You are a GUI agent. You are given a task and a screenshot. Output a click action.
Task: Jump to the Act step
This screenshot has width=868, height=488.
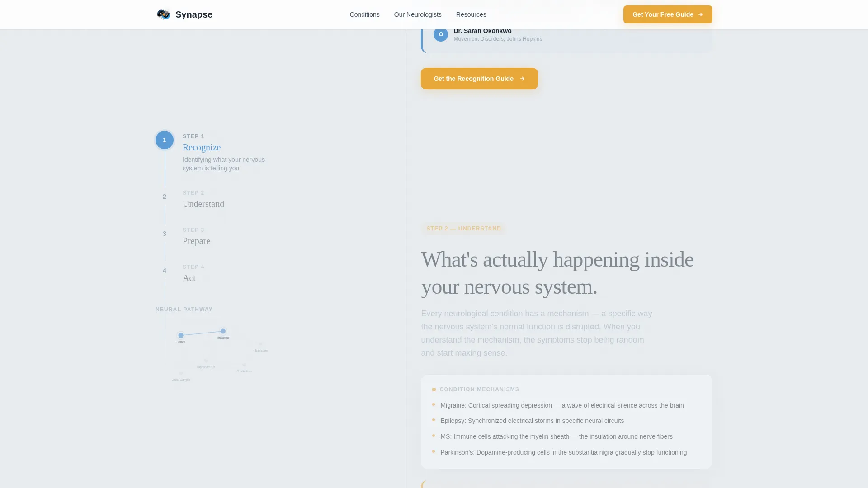click(x=189, y=278)
